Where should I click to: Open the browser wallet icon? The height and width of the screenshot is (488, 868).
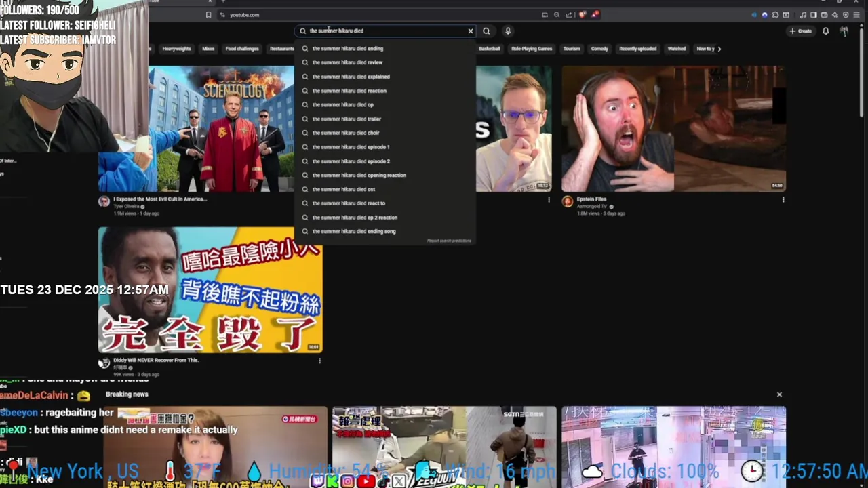click(825, 15)
